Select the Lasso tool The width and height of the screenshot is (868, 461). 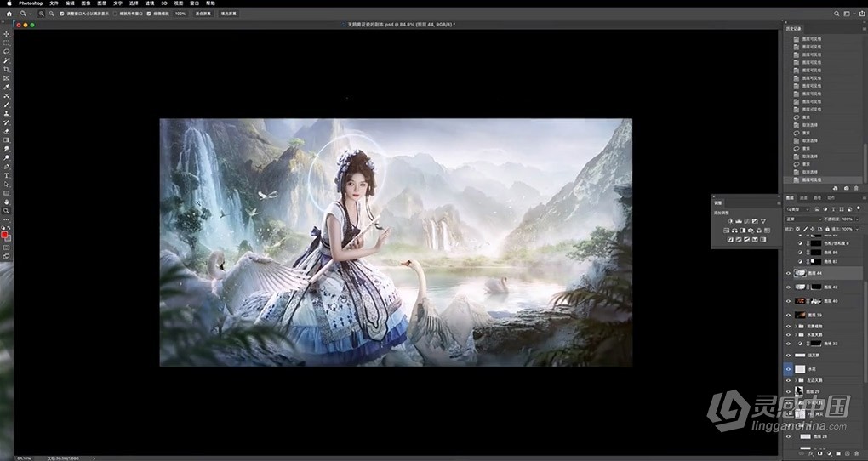tap(6, 51)
